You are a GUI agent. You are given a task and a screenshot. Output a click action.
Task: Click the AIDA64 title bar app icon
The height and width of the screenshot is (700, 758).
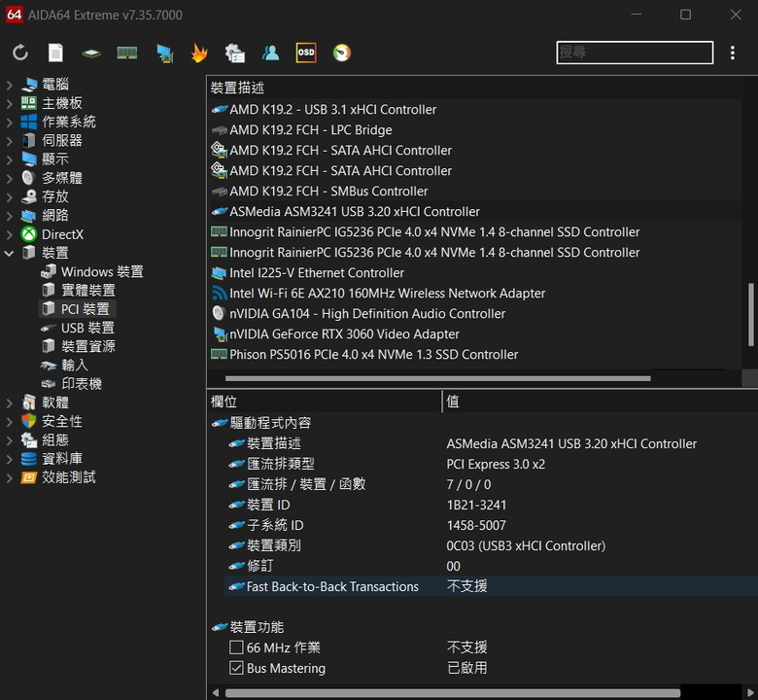click(14, 15)
